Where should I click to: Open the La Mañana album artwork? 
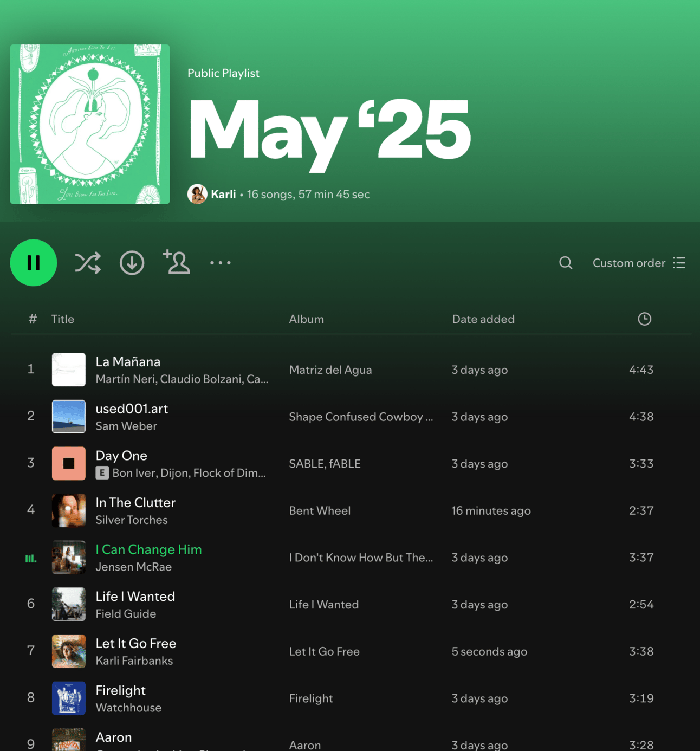(69, 370)
